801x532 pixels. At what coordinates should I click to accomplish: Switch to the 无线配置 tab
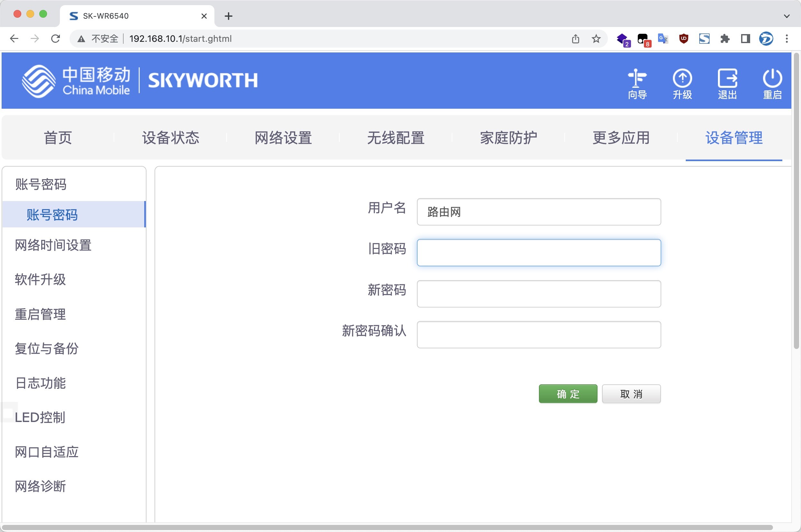coord(396,137)
